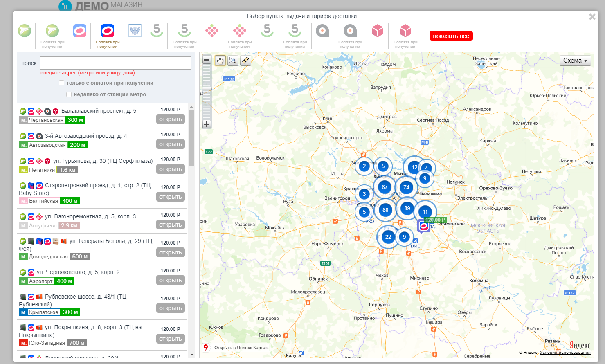Click list scrollbar down arrow
The height and width of the screenshot is (364, 605).
point(191,355)
